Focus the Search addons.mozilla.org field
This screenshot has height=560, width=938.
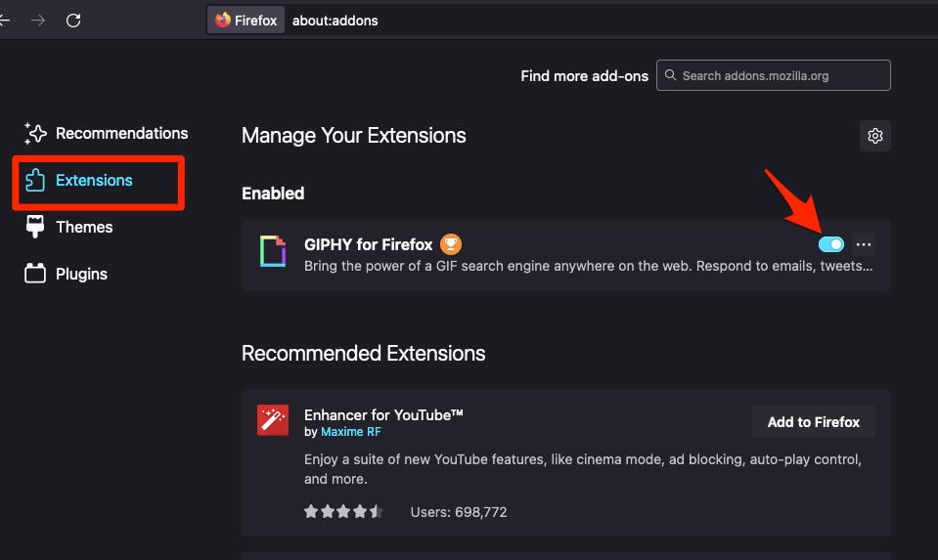click(773, 75)
